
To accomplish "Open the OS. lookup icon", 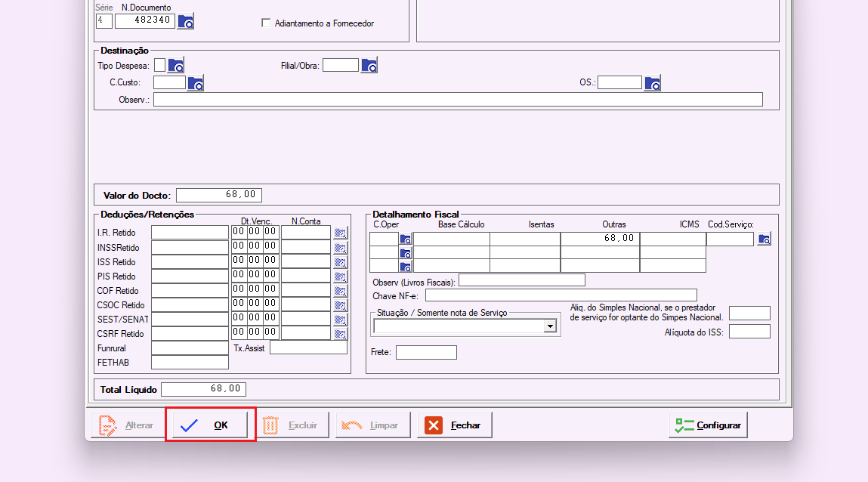I will pyautogui.click(x=653, y=83).
